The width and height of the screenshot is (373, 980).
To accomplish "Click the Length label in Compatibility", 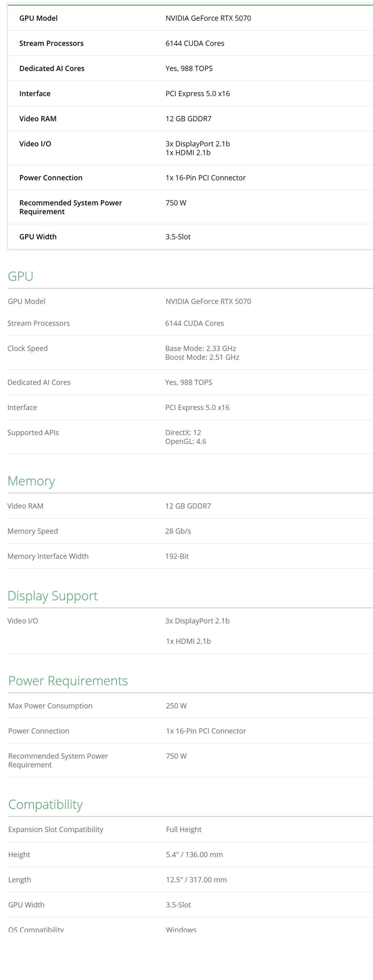I will click(20, 880).
